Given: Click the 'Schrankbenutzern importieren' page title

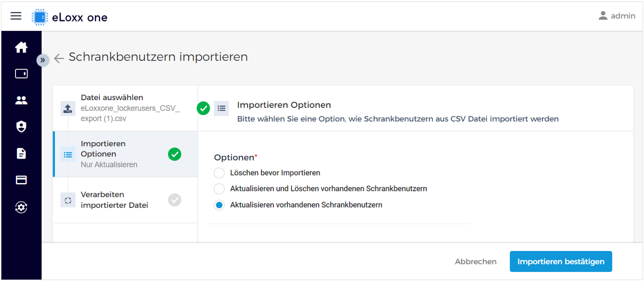Looking at the screenshot, I should [x=158, y=57].
